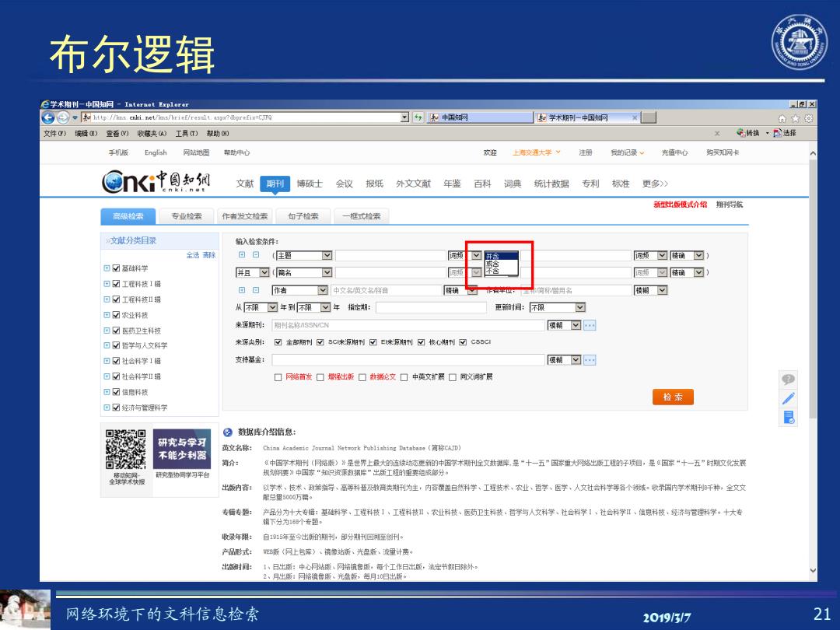Click the 选择 toolbar icon
The height and width of the screenshot is (630, 840).
pyautogui.click(x=785, y=133)
